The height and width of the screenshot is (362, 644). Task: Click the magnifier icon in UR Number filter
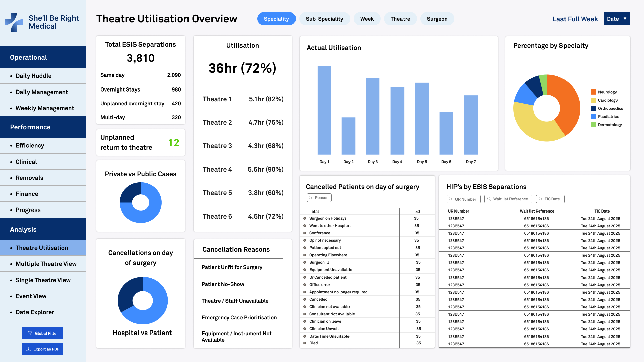click(x=451, y=199)
